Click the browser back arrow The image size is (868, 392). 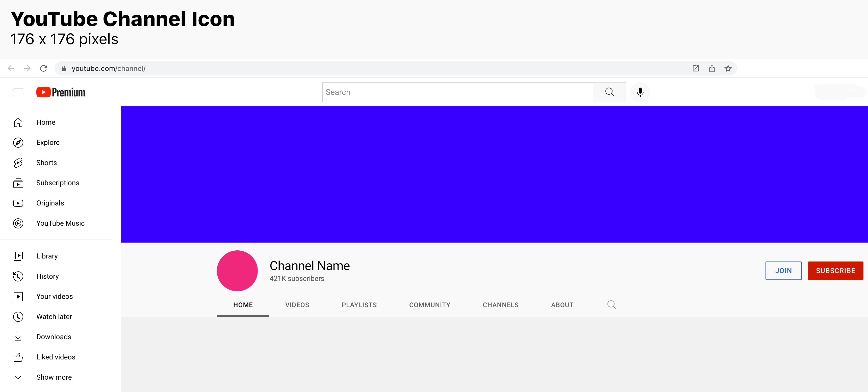(11, 68)
